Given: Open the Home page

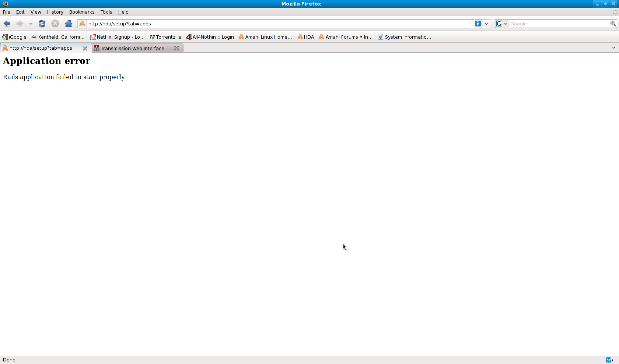Looking at the screenshot, I should pos(68,24).
